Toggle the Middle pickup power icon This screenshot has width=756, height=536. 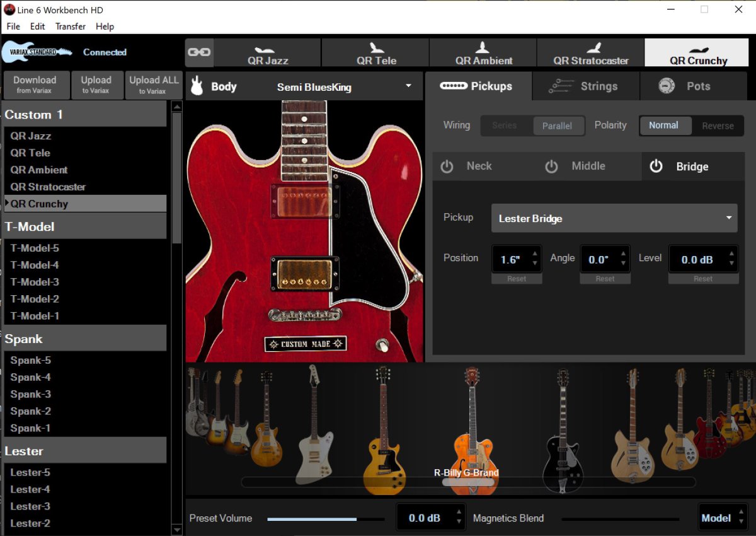pyautogui.click(x=551, y=166)
